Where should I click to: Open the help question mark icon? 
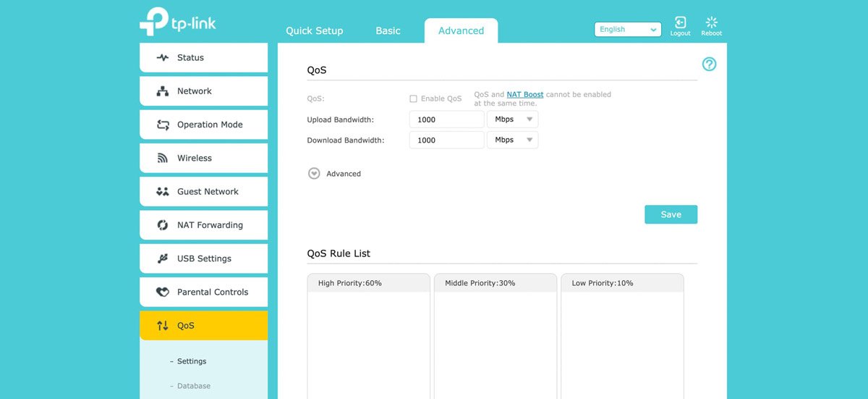(x=709, y=64)
